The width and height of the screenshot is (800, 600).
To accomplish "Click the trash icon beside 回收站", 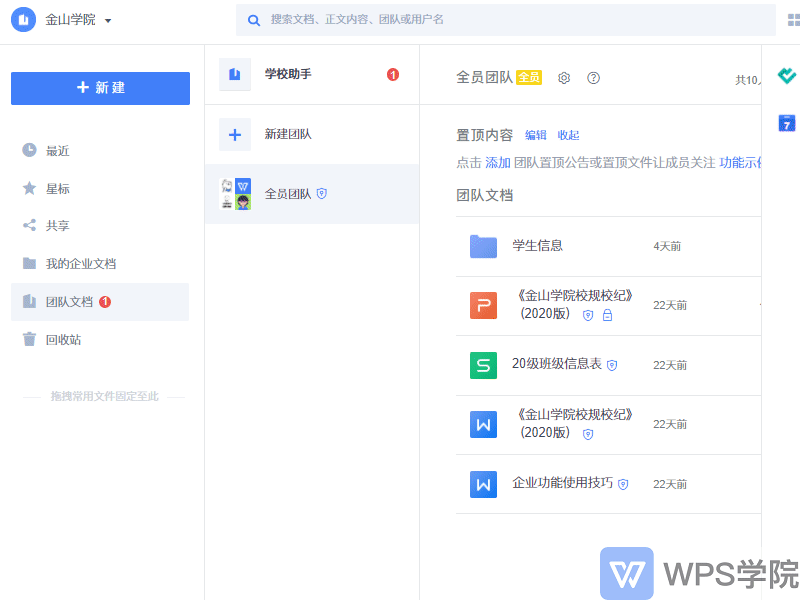I will [30, 339].
